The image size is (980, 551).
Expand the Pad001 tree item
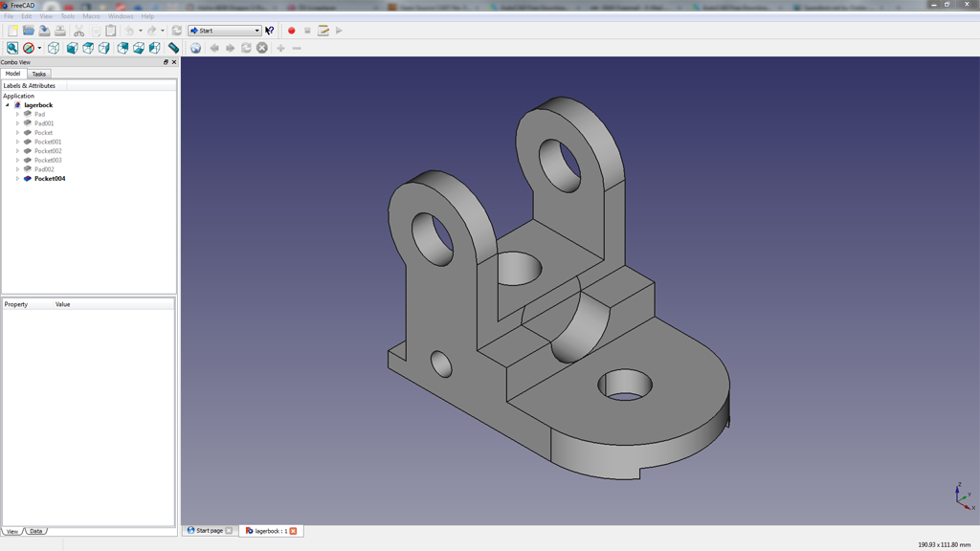click(17, 123)
